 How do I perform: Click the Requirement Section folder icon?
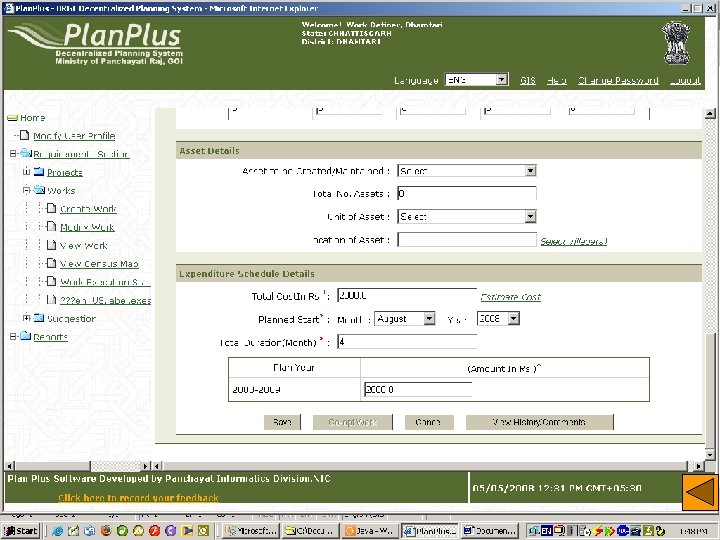pyautogui.click(x=26, y=153)
